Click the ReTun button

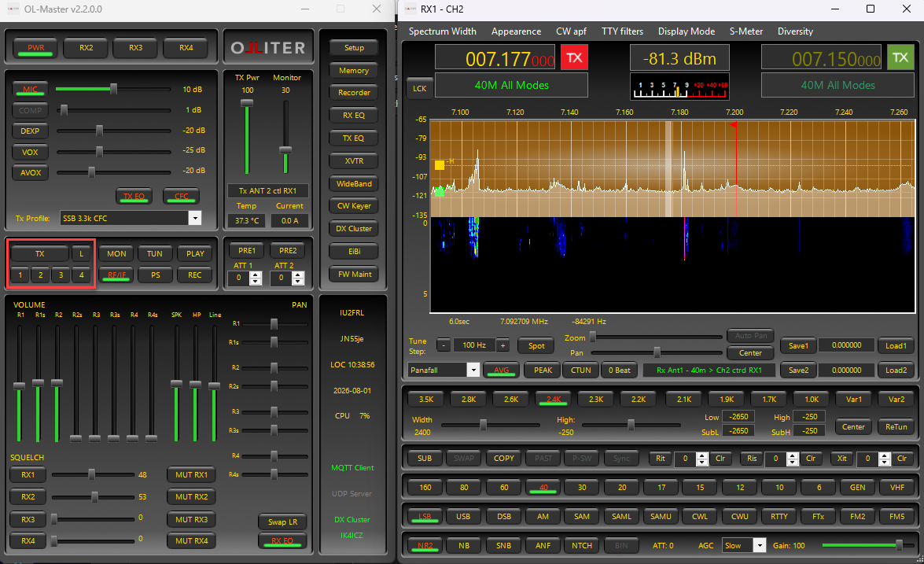(x=896, y=426)
